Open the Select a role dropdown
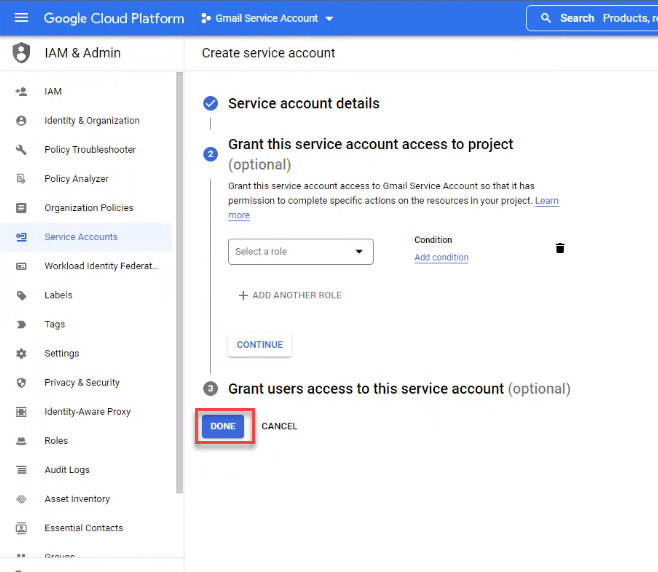Screen dimensions: 658x572 click(x=300, y=252)
